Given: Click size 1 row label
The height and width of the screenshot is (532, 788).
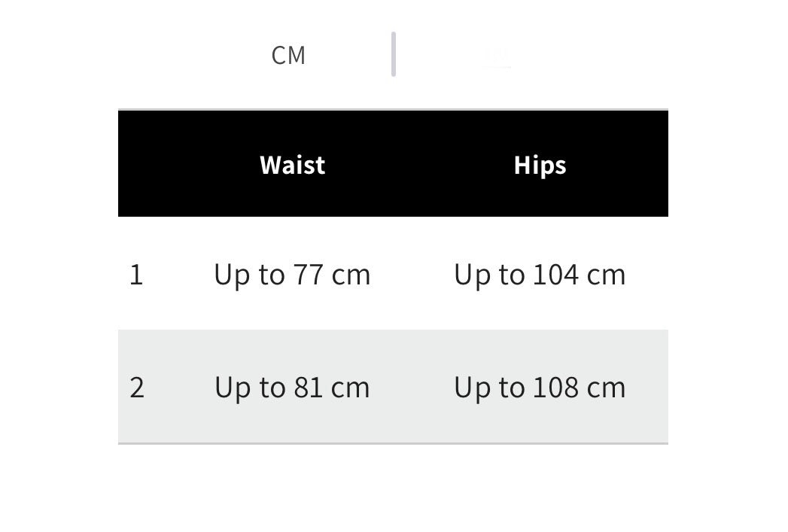Looking at the screenshot, I should tap(136, 275).
